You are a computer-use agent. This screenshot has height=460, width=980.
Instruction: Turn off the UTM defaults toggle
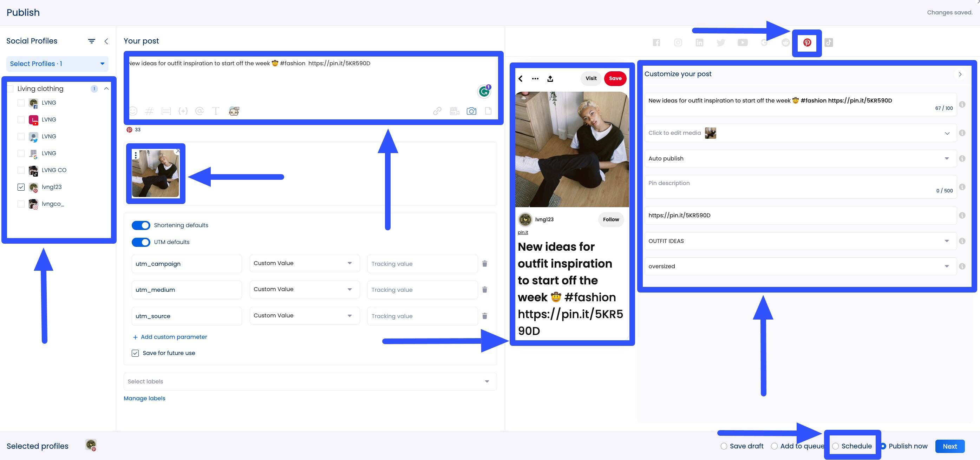[x=141, y=242]
